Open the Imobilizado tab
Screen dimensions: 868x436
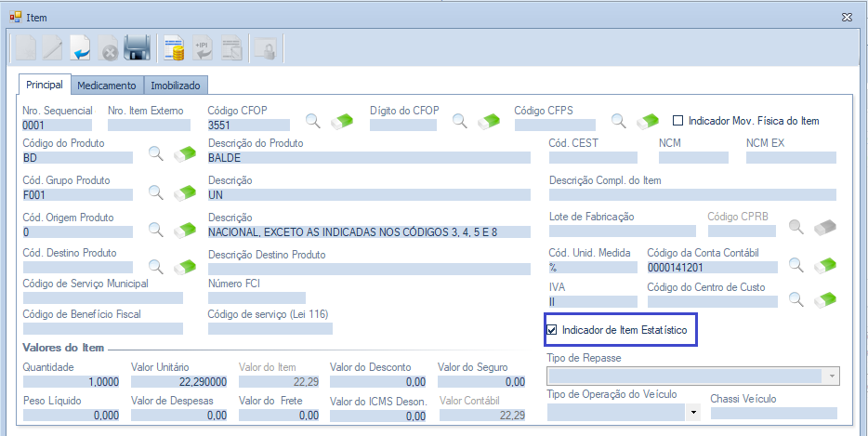point(176,86)
